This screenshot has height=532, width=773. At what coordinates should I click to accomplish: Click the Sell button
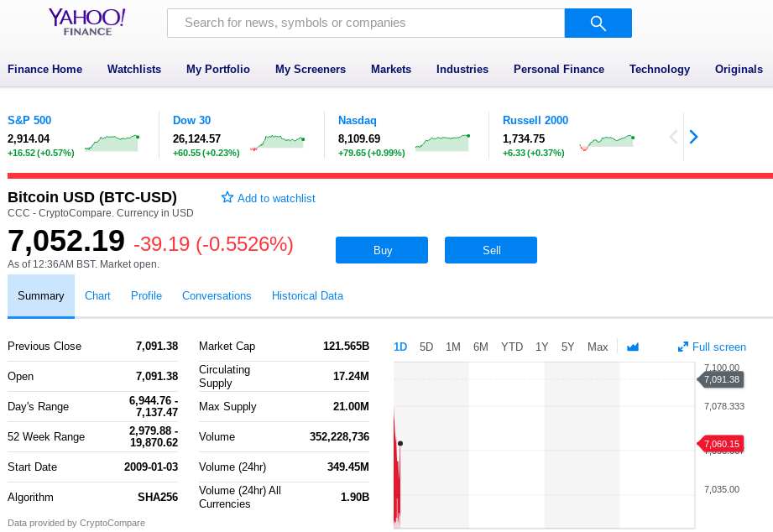tap(491, 250)
